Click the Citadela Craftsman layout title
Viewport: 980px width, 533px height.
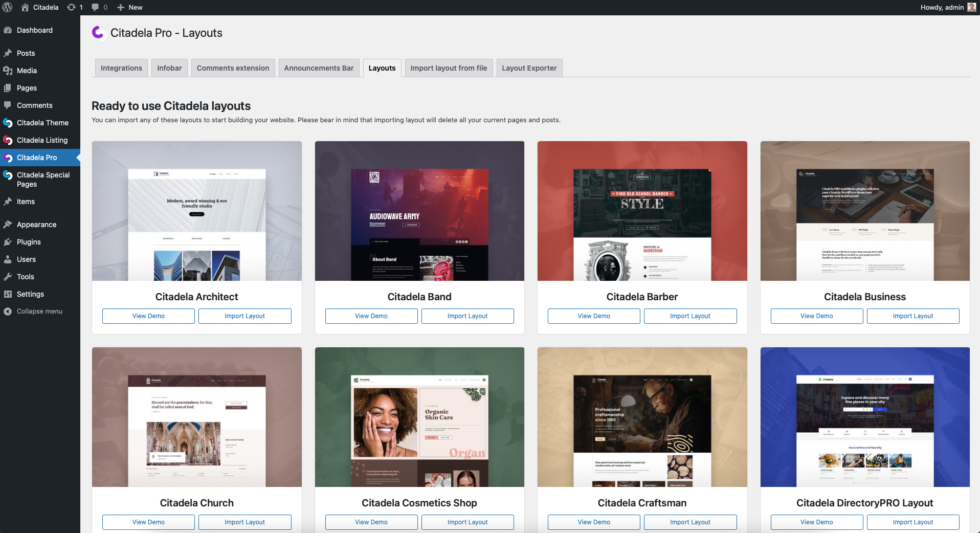pyautogui.click(x=642, y=503)
